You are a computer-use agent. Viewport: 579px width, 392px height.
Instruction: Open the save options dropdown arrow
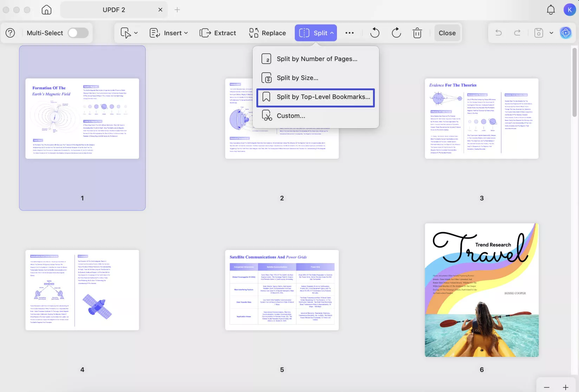tap(551, 33)
